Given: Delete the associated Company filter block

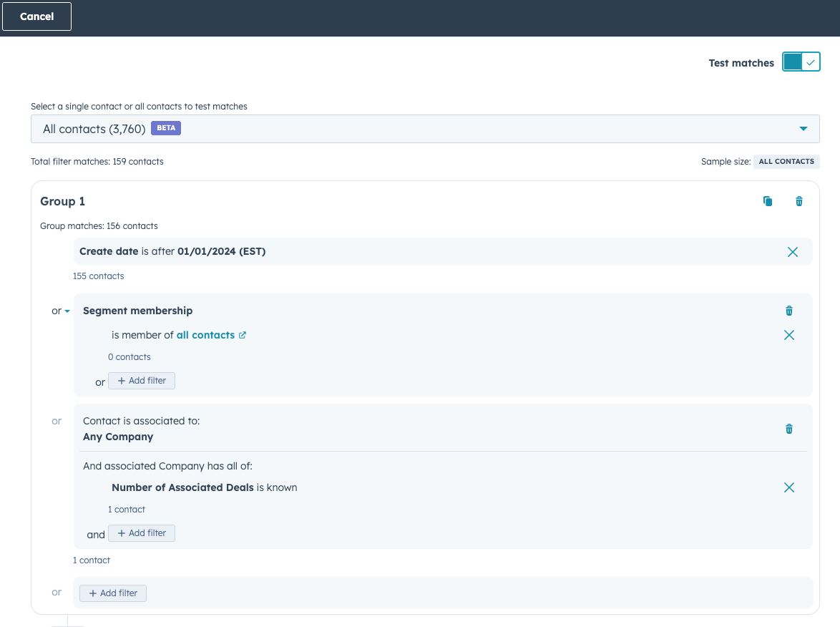Looking at the screenshot, I should [789, 429].
